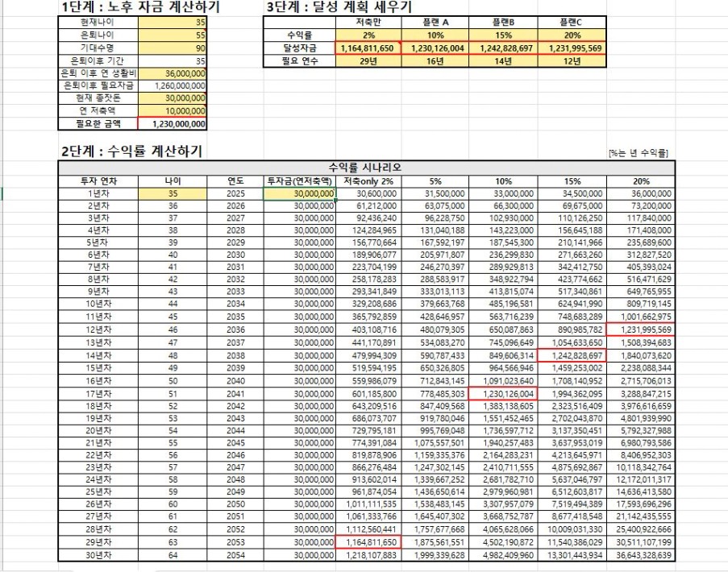The height and width of the screenshot is (572, 728).
Task: Click the 1,011,111,535 cell
Action: [x=368, y=504]
